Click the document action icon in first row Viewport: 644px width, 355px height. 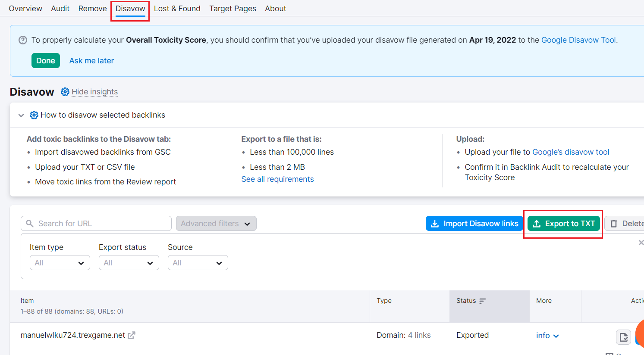(x=623, y=337)
